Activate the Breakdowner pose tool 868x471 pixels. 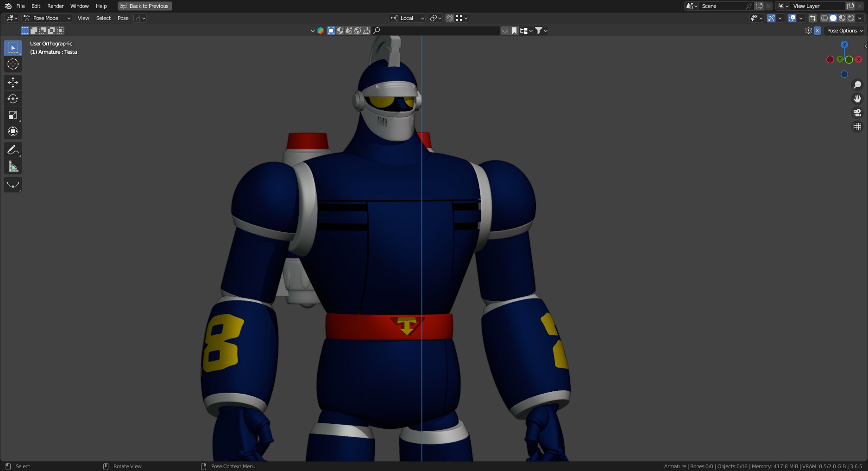click(13, 185)
